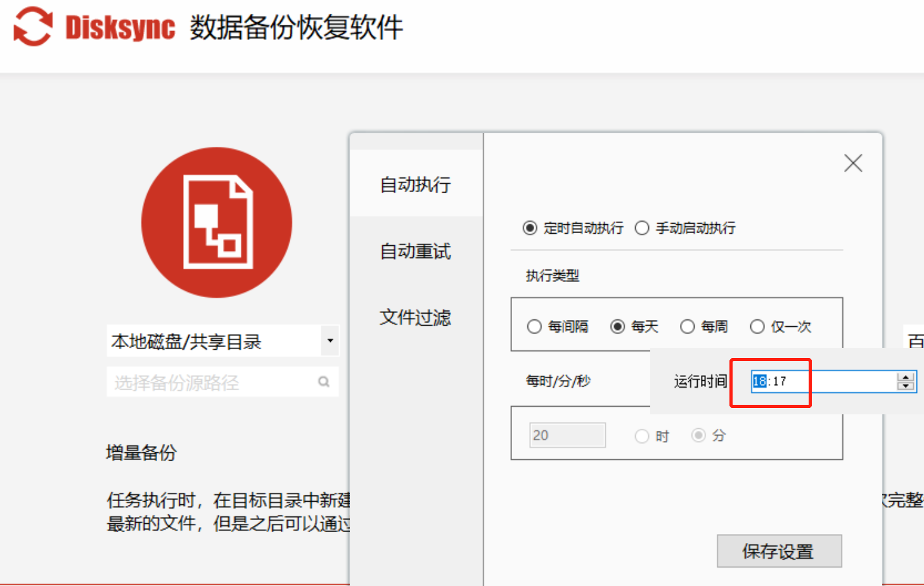Select 手动启动执行 radio option

point(642,228)
